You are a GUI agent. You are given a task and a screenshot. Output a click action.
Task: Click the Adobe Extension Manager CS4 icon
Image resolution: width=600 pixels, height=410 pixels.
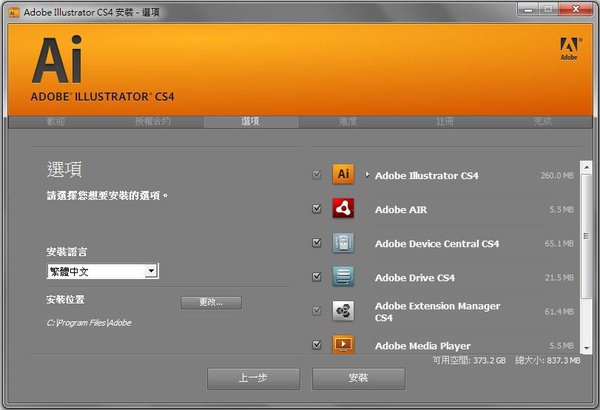point(343,311)
